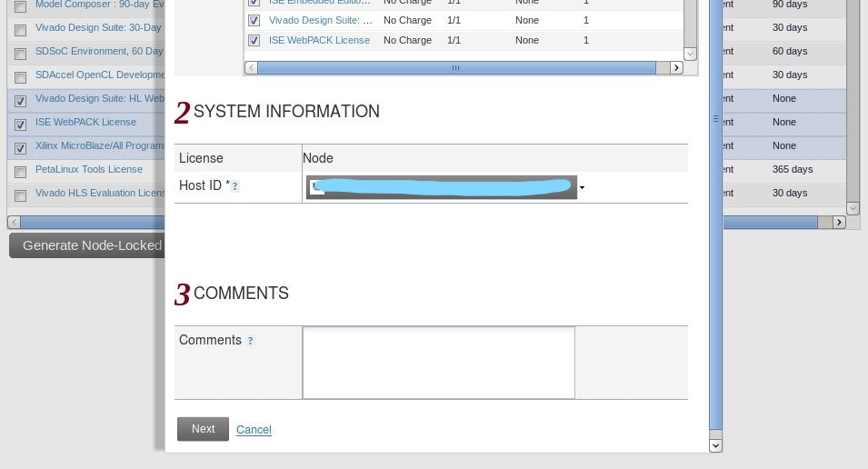Open the Host ID dropdown arrow
The width and height of the screenshot is (868, 469).
tap(582, 188)
